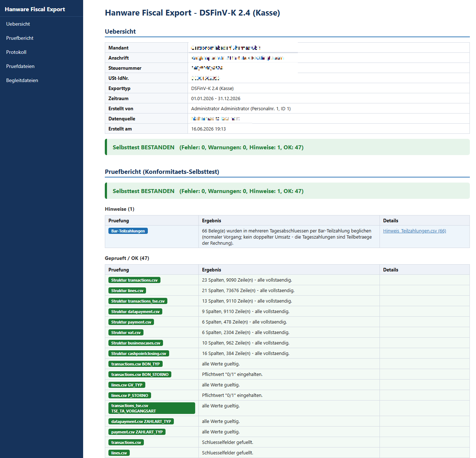Click the Bar-Teilzahlungen badge
Viewport: 476px width, 458px height.
[128, 231]
